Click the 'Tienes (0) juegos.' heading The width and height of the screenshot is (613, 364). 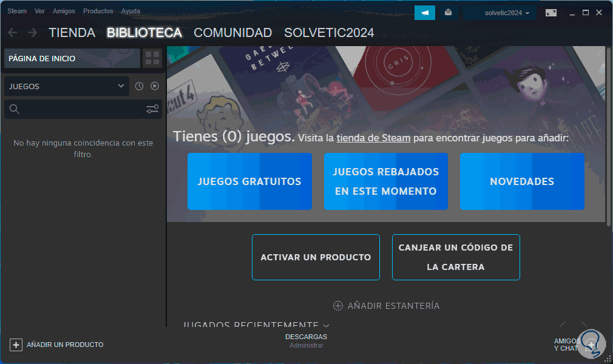pos(234,136)
